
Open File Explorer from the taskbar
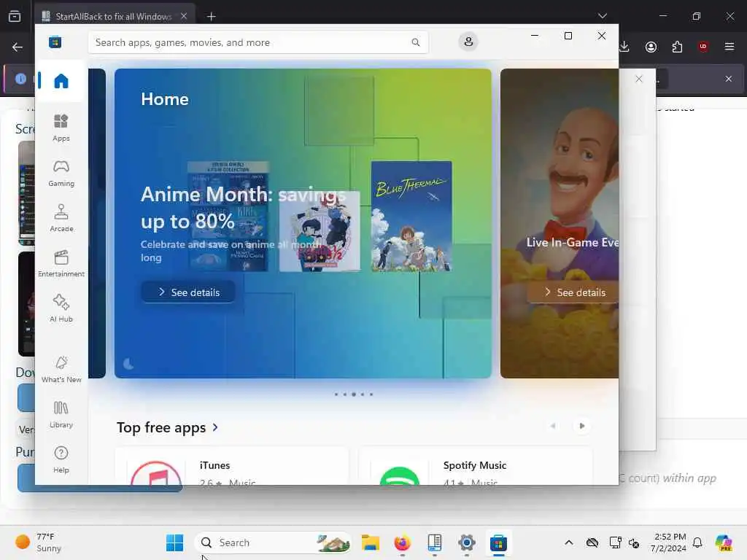[x=370, y=542]
